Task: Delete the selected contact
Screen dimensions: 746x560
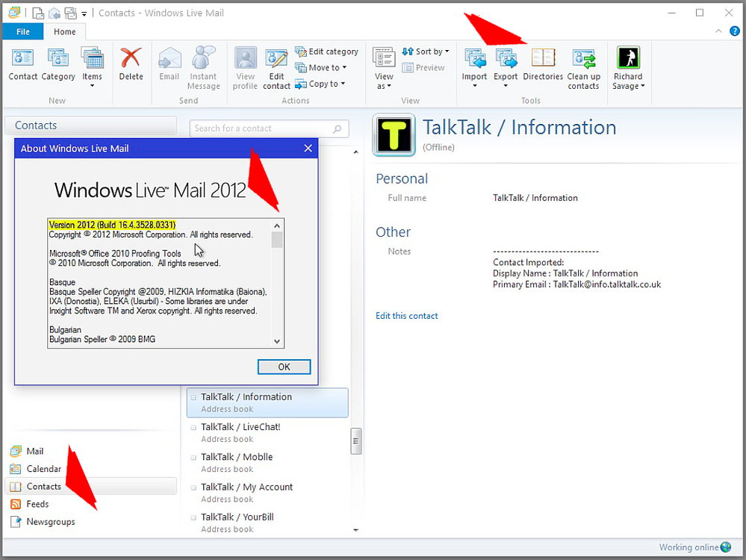Action: point(131,64)
